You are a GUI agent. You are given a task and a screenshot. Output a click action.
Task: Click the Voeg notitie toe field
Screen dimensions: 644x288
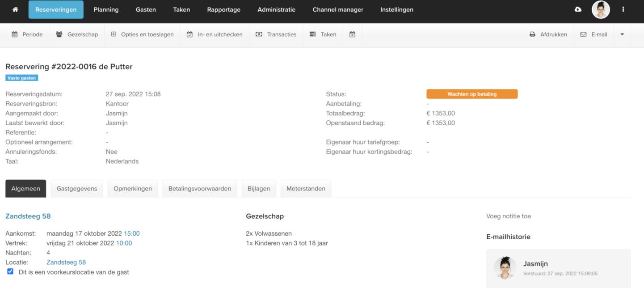pos(509,216)
